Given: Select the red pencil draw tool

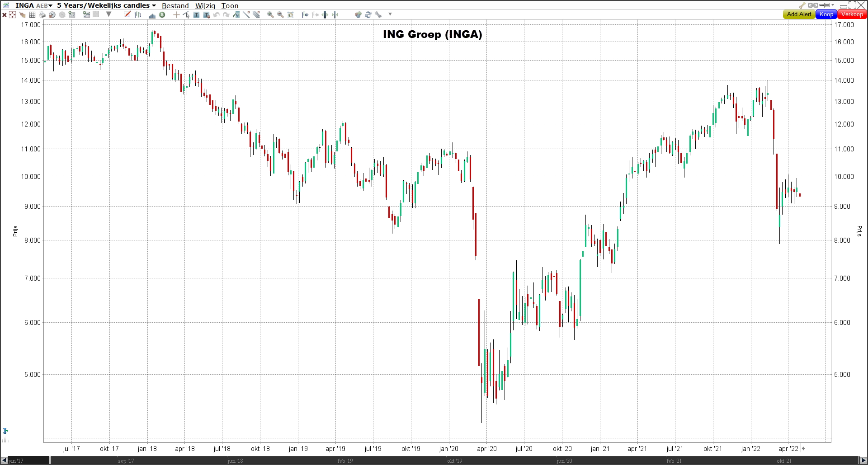Looking at the screenshot, I should (127, 14).
